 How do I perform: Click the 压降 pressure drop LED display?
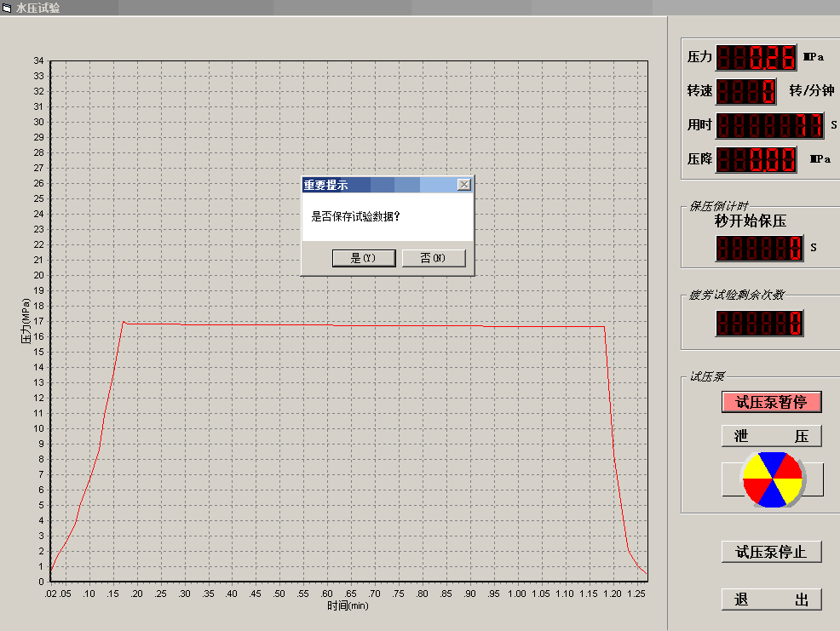coord(756,159)
